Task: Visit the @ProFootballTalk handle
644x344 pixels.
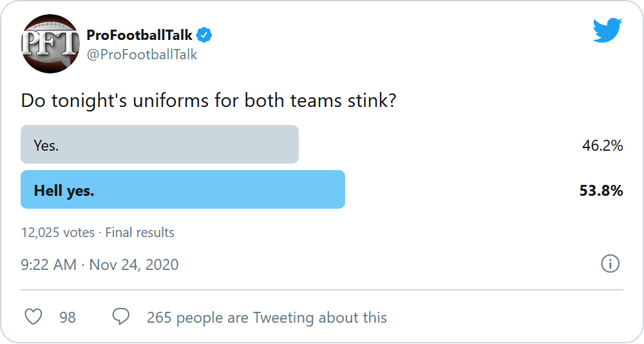Action: (x=142, y=55)
